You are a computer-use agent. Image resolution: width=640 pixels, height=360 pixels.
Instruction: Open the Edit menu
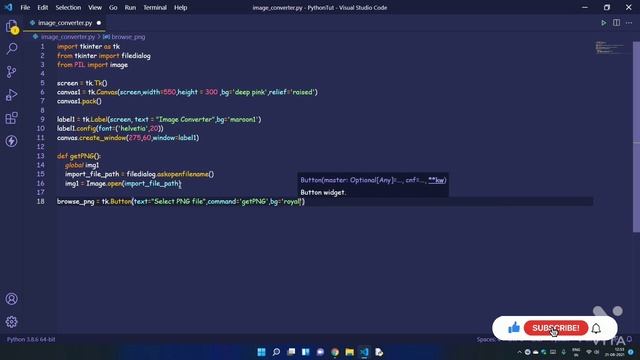tap(42, 7)
